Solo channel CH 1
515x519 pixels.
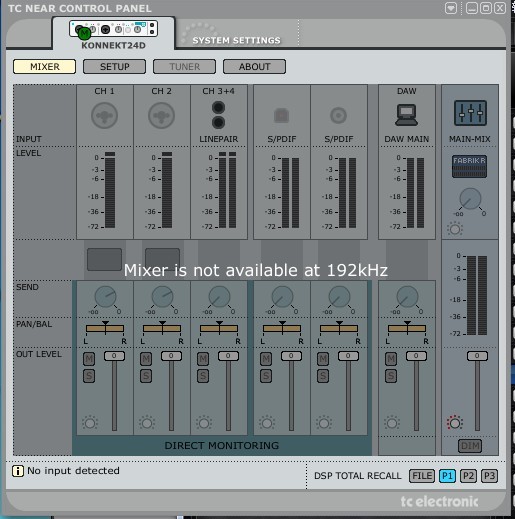(x=89, y=376)
